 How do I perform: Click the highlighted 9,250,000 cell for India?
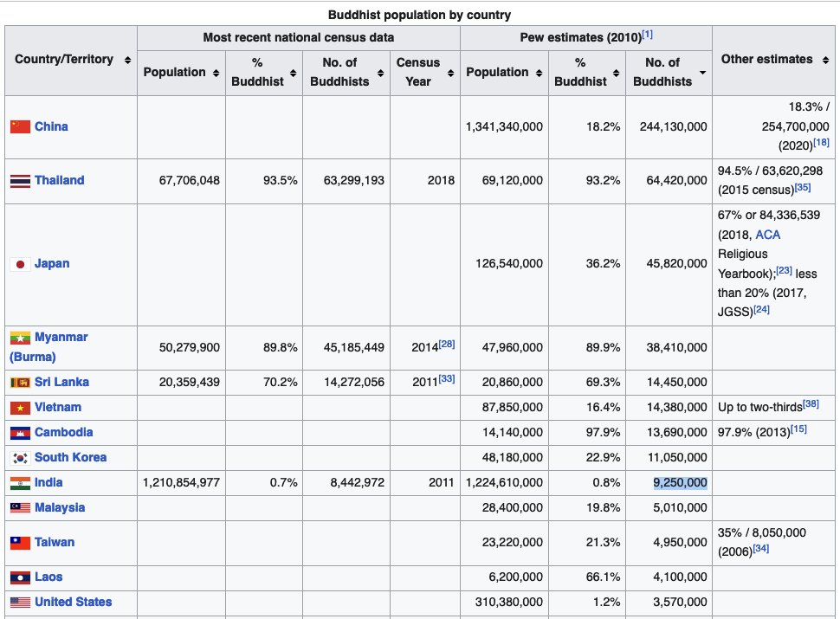click(x=680, y=482)
